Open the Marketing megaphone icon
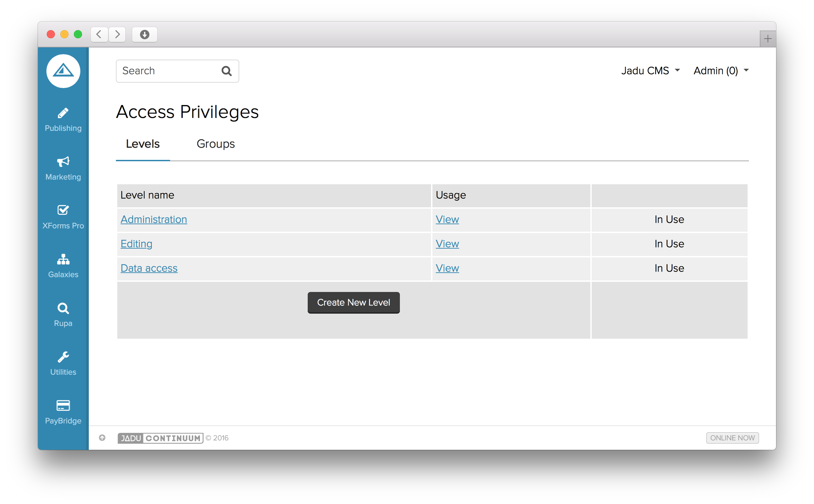The width and height of the screenshot is (814, 504). point(63,162)
